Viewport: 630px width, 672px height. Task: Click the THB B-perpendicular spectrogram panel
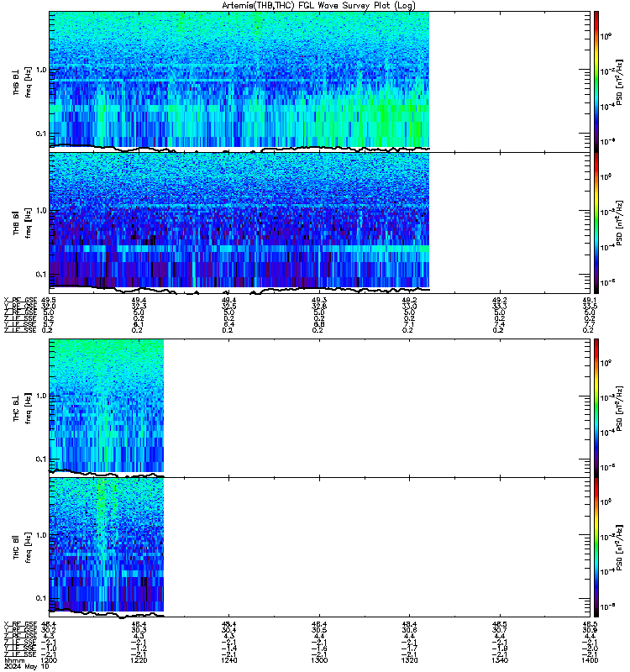320,81
